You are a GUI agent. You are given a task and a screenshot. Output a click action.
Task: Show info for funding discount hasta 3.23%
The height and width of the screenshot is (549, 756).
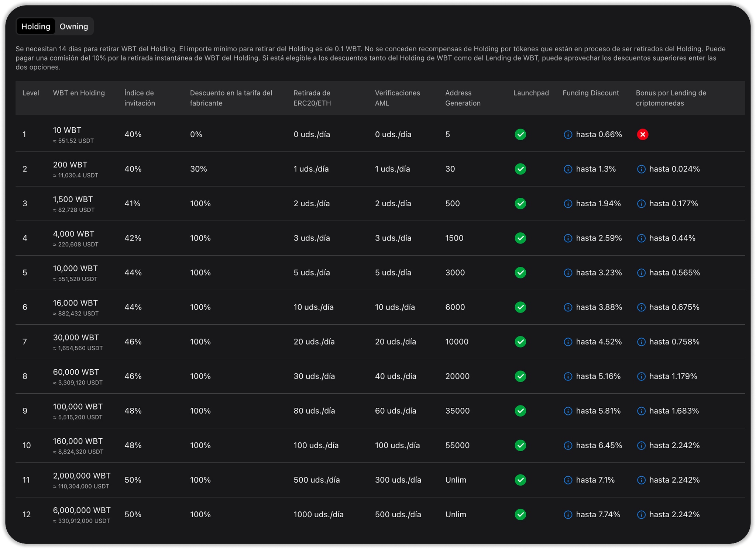point(568,273)
